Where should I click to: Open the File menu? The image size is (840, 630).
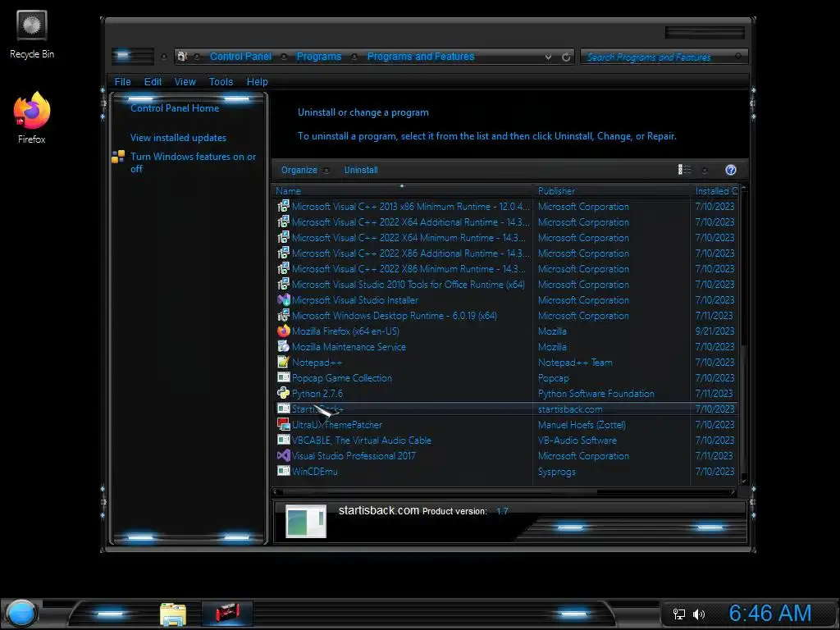(x=122, y=81)
